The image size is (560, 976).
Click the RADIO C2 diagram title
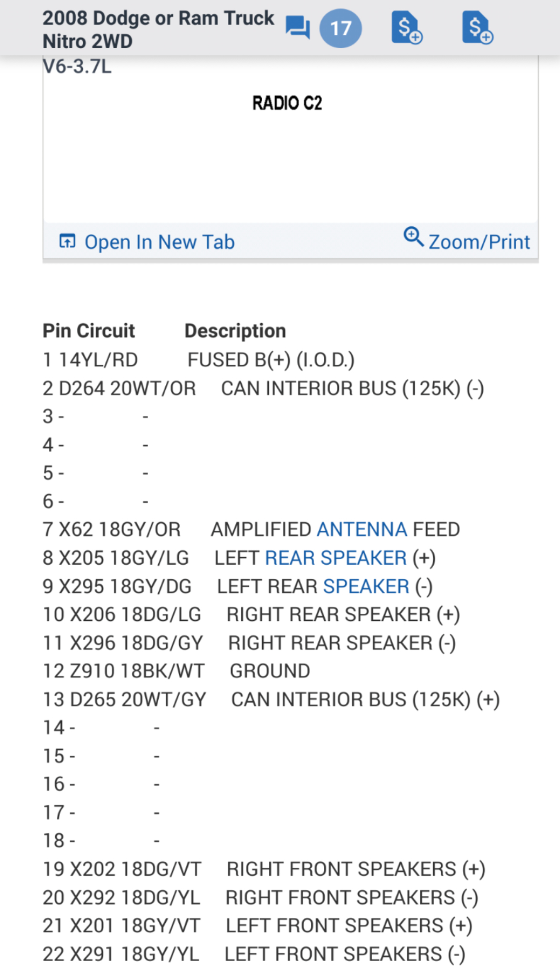[x=287, y=103]
